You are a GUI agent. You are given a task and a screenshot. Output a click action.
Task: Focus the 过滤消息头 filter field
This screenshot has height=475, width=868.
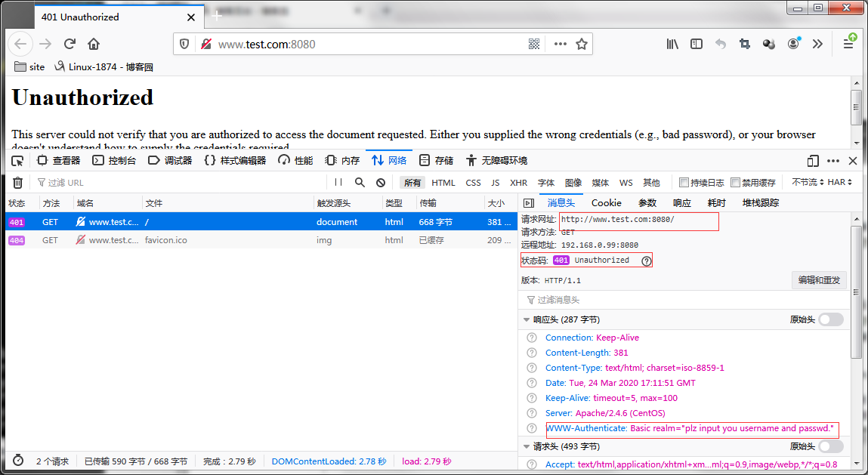[x=684, y=300]
